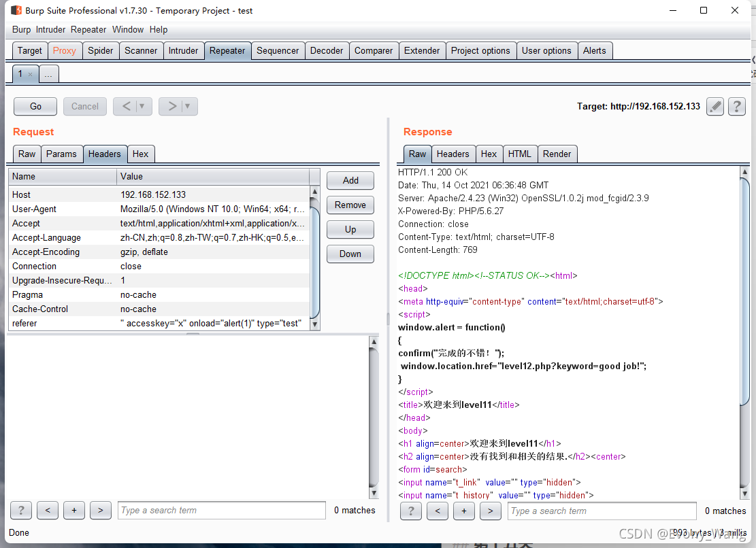The height and width of the screenshot is (548, 756).
Task: Open the Repeater help question mark icon
Action: [x=737, y=107]
